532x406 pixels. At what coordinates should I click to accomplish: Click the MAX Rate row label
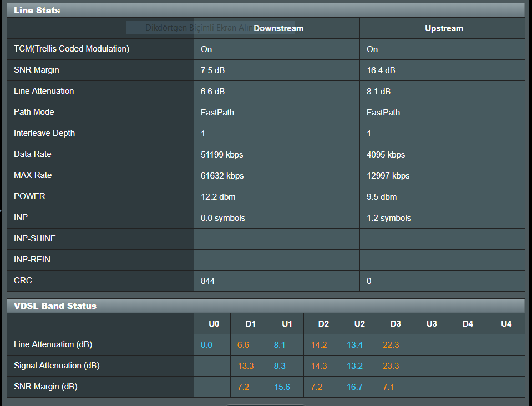click(33, 175)
